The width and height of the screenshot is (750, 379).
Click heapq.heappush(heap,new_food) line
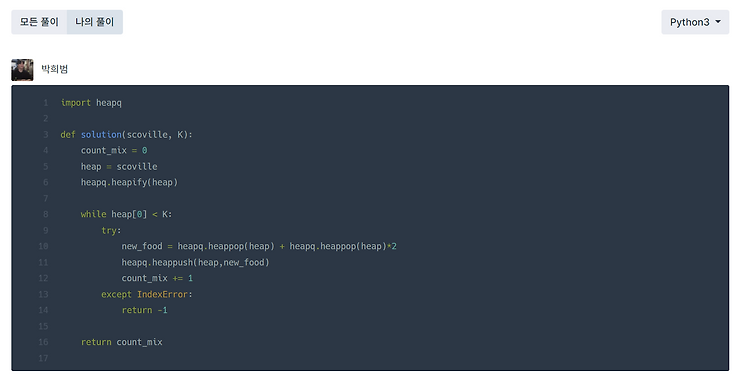pos(195,262)
